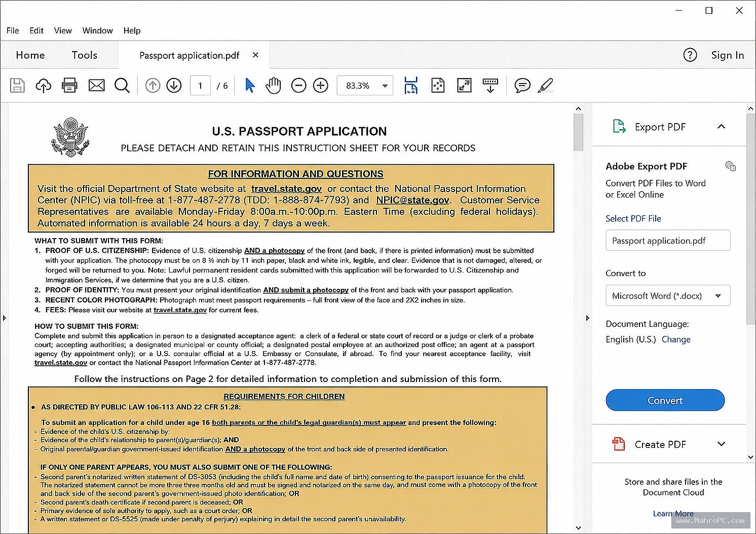Send file by email envelope icon
This screenshot has height=534, width=756.
(96, 85)
